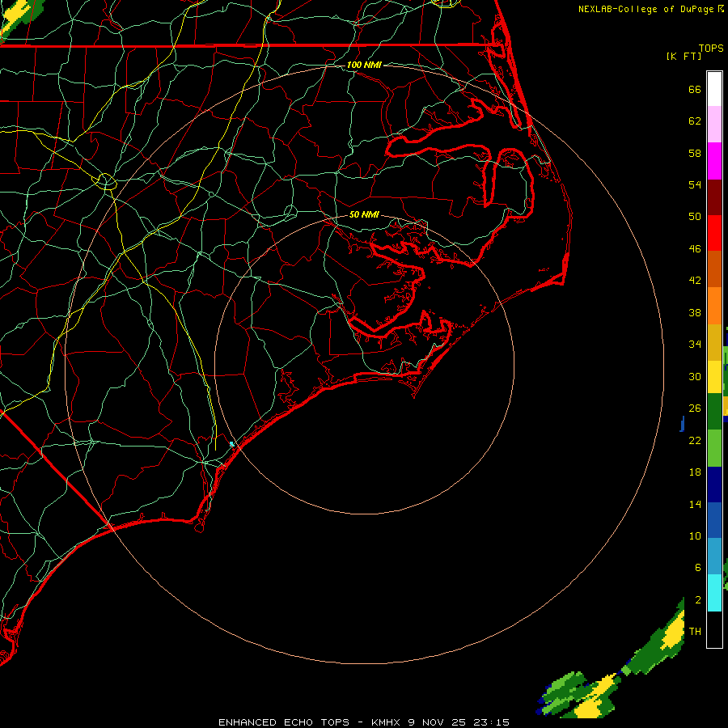Select the white color swatch in the legend
Image resolution: width=728 pixels, height=728 pixels.
[x=714, y=88]
